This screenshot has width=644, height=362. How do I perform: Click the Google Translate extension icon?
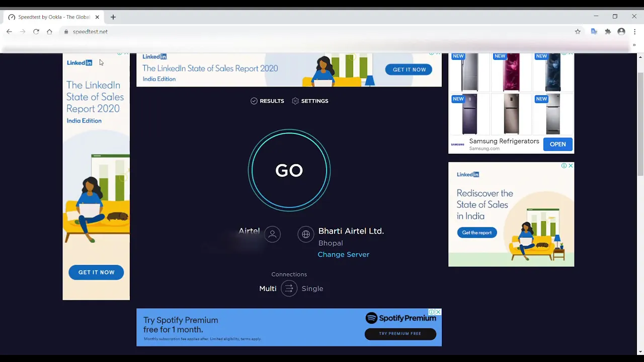tap(594, 32)
